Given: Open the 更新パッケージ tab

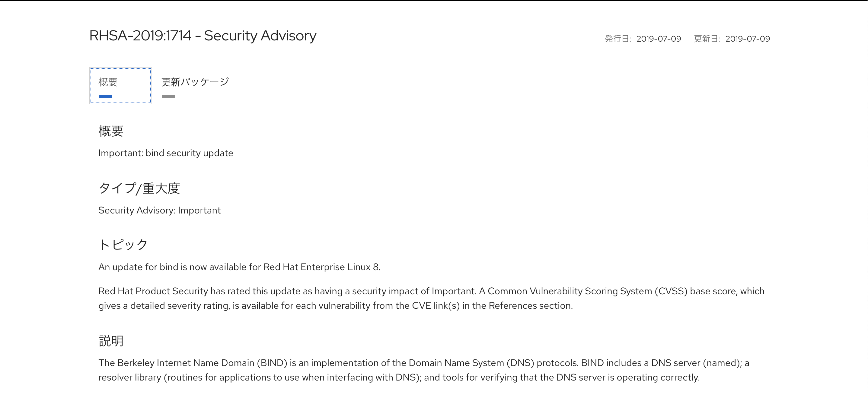Looking at the screenshot, I should (195, 82).
